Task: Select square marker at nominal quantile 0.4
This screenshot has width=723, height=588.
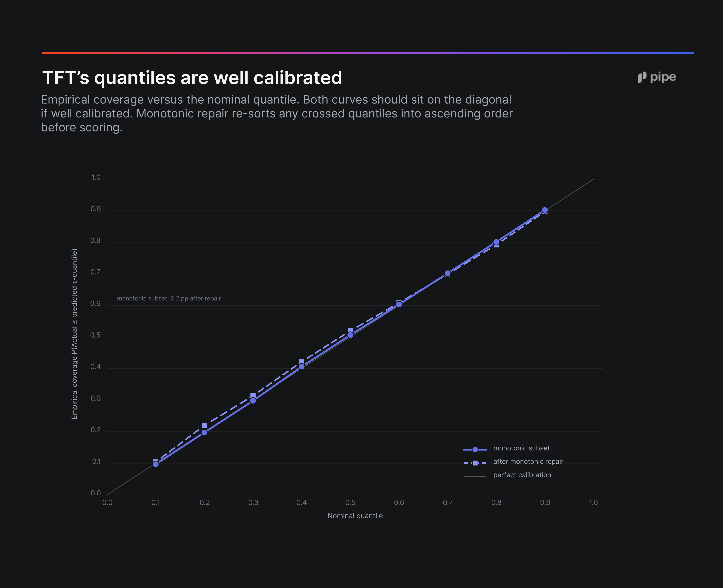Action: (x=302, y=362)
